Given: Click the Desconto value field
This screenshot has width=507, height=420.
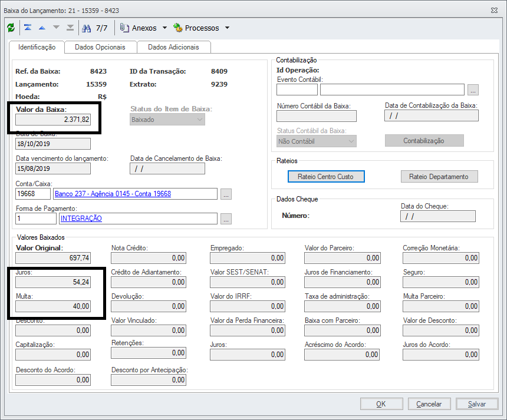Looking at the screenshot, I should point(53,330).
